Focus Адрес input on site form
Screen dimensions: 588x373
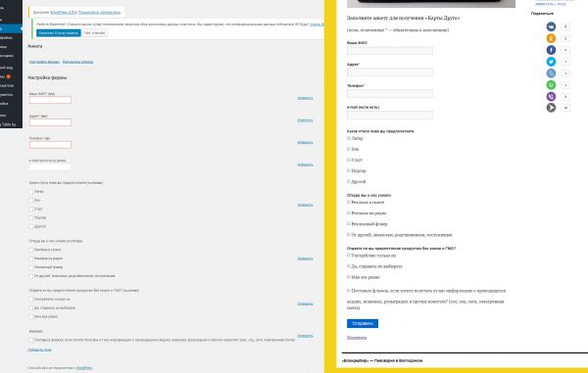click(390, 72)
